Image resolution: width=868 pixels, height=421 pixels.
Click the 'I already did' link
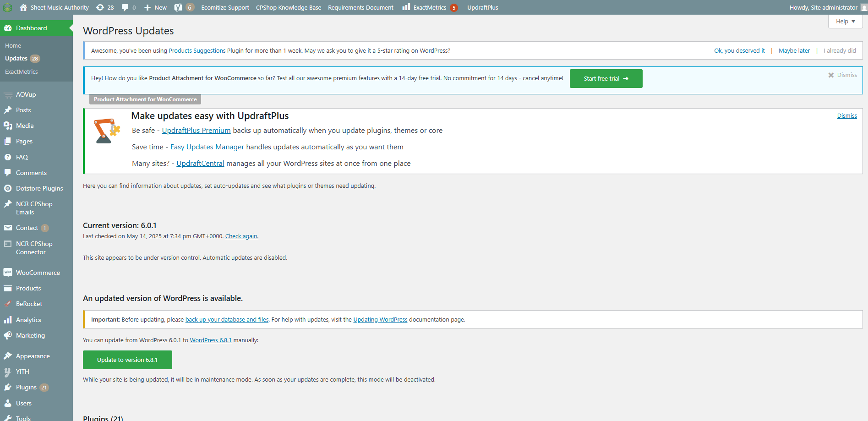click(840, 51)
